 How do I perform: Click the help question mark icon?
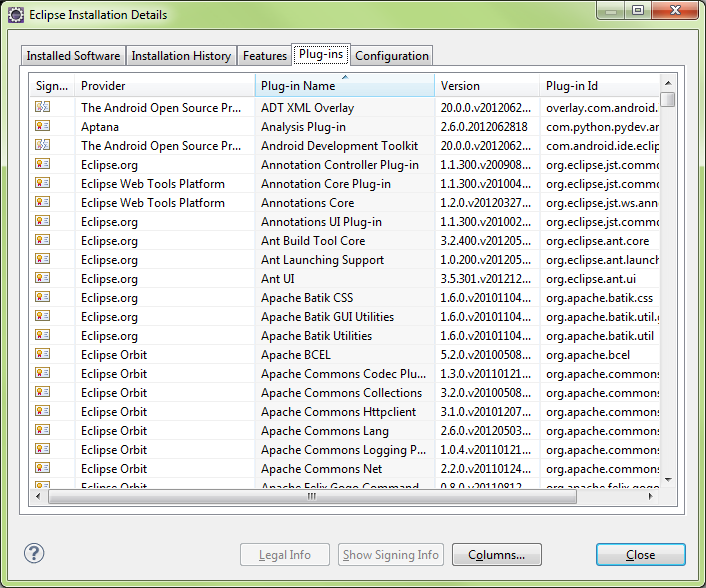[x=35, y=554]
